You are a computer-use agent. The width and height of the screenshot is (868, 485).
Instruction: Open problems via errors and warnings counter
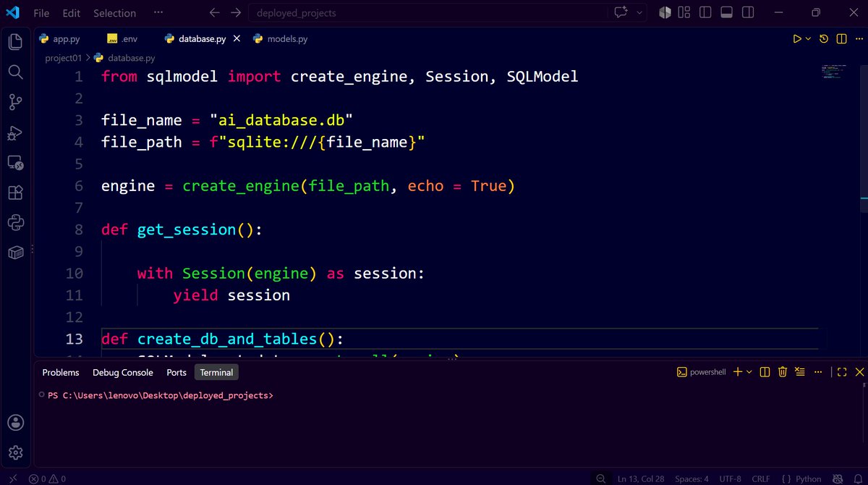pyautogui.click(x=47, y=478)
